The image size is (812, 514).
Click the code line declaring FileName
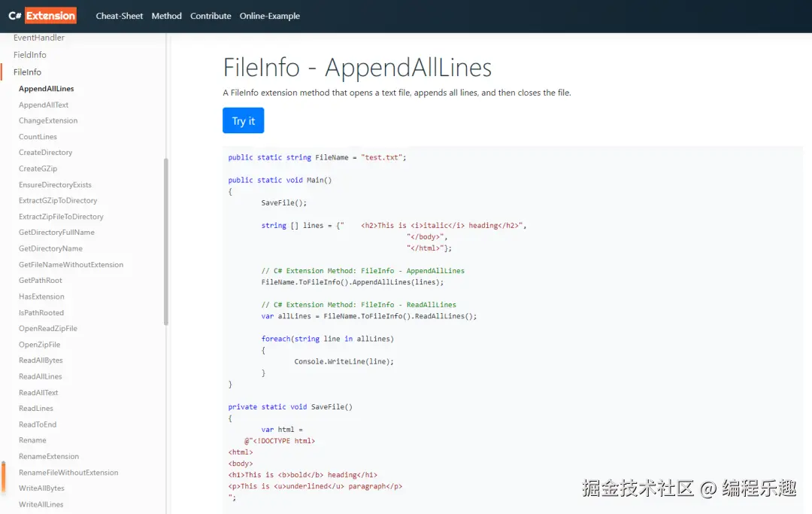317,157
